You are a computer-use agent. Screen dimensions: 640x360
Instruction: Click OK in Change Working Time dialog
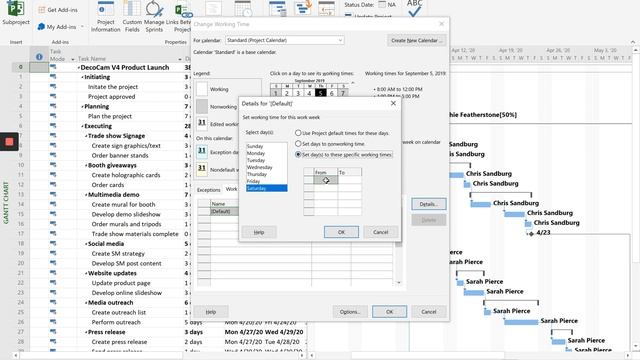coord(389,312)
